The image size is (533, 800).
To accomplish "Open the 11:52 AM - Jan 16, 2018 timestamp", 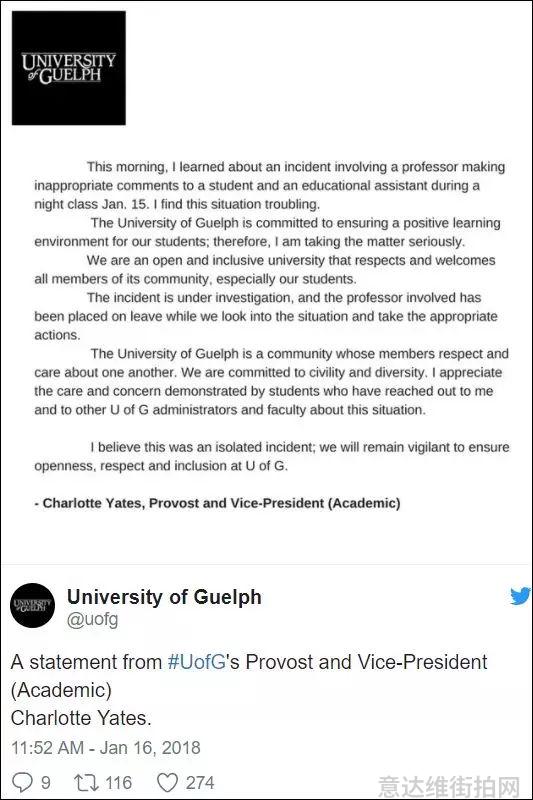I will coord(106,747).
